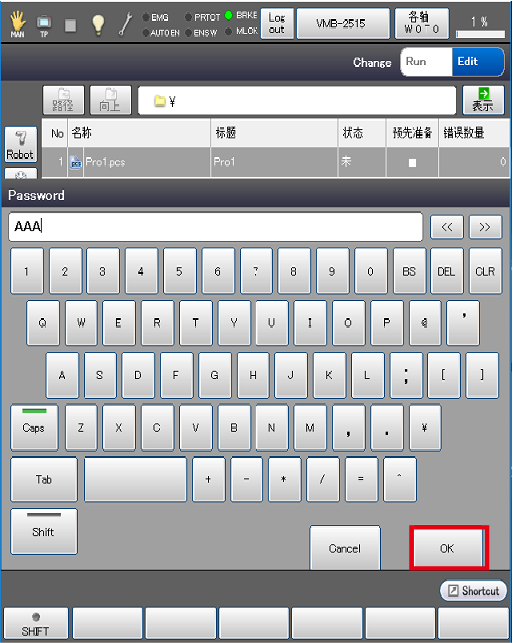Confirm password with OK button
The height and width of the screenshot is (643, 513).
coord(449,548)
